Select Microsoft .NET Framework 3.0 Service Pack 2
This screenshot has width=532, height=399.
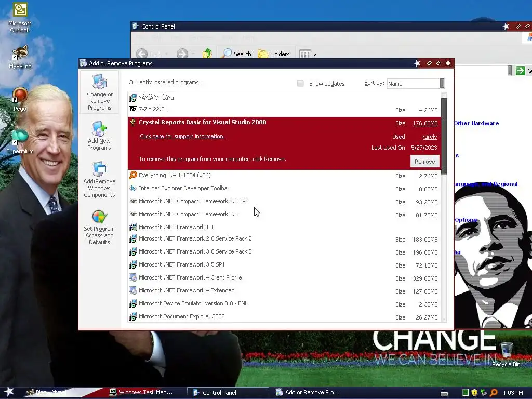pos(284,252)
